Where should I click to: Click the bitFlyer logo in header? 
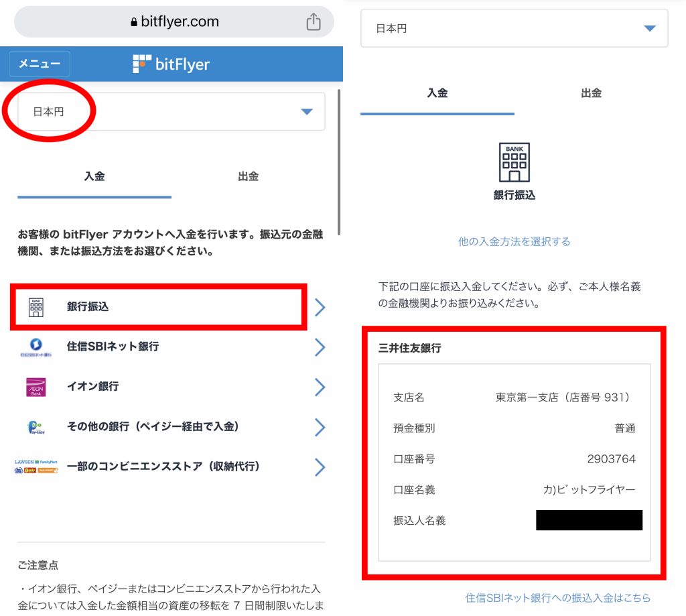171,64
